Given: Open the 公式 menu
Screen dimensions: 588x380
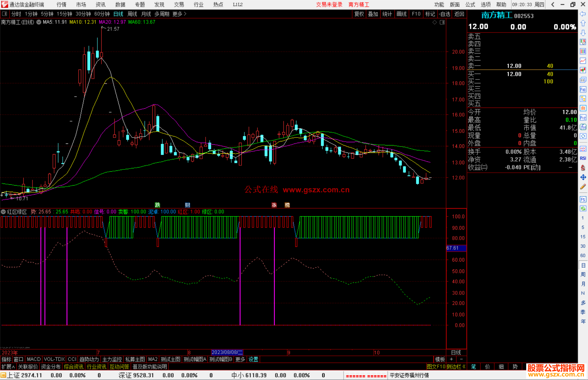Looking at the screenshot, I should pos(470,4).
